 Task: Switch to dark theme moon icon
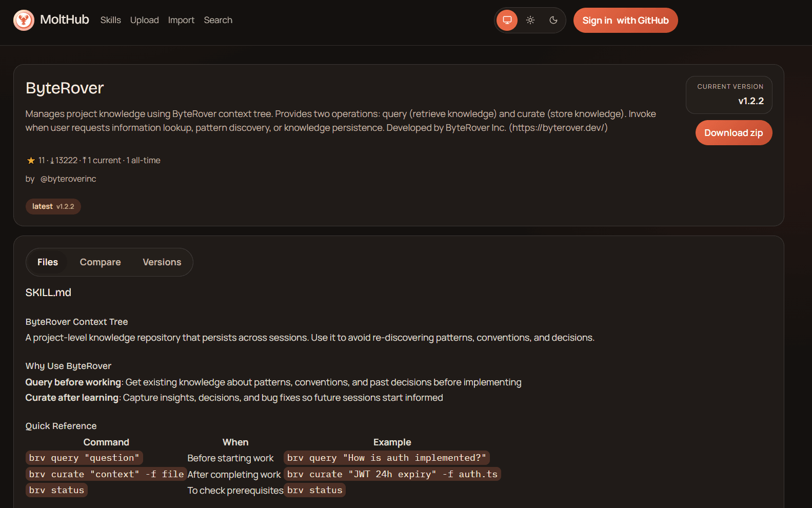pos(553,20)
